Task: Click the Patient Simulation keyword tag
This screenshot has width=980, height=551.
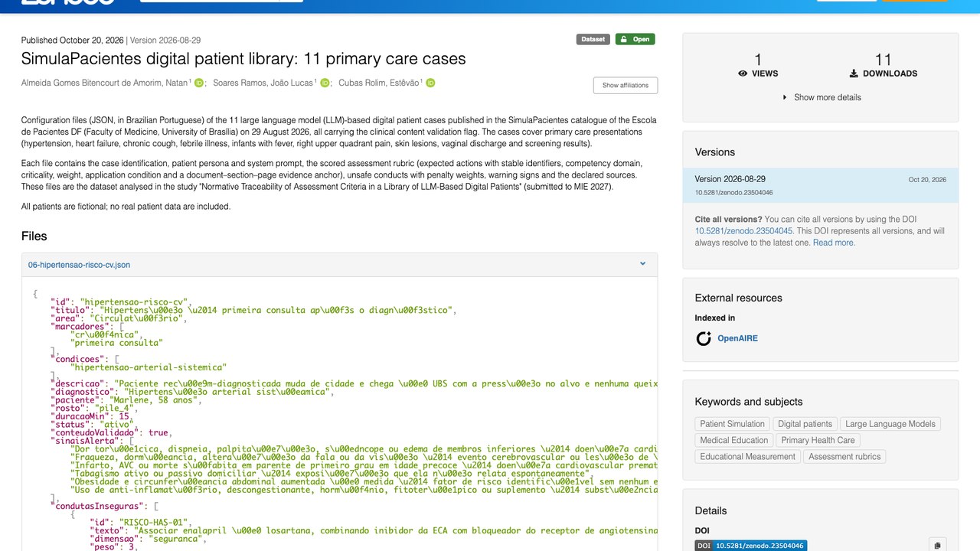Action: pyautogui.click(x=732, y=424)
